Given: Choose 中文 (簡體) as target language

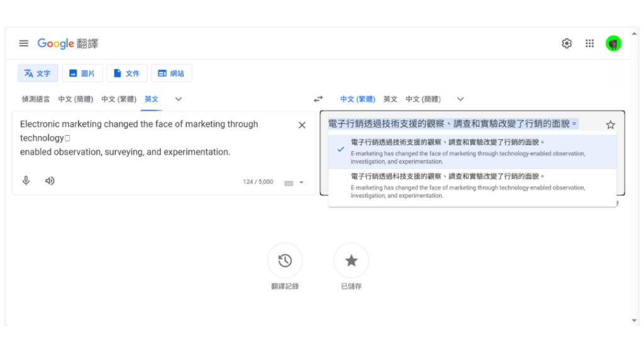Looking at the screenshot, I should click(423, 99).
